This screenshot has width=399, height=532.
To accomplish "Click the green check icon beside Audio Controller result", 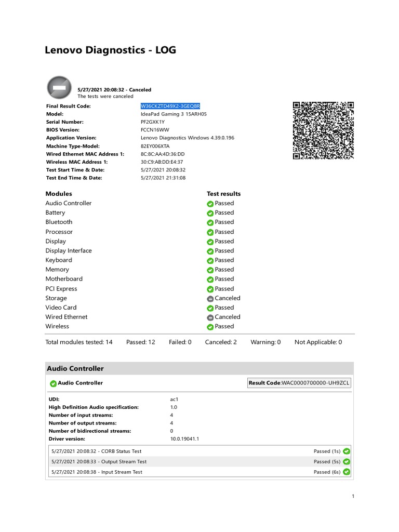I will coord(210,204).
